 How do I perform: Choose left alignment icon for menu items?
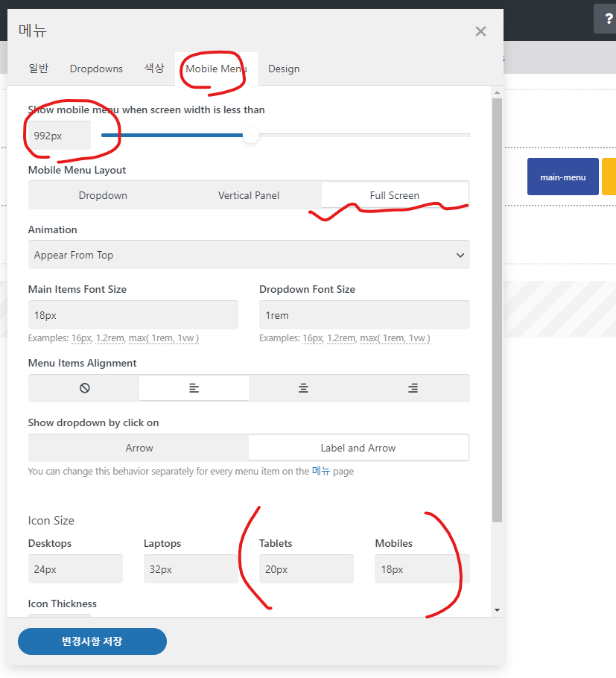[194, 388]
